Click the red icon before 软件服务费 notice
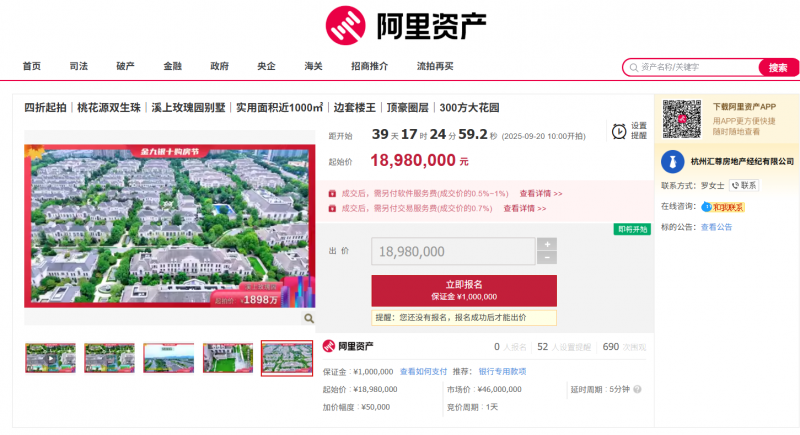800x435 pixels. [332, 194]
